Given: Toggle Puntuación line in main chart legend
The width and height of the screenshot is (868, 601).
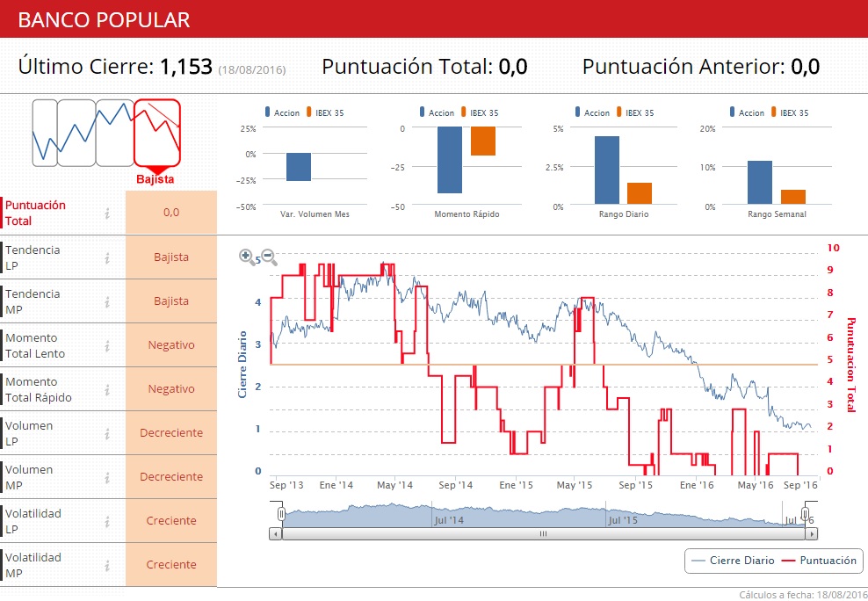Looking at the screenshot, I should (819, 561).
